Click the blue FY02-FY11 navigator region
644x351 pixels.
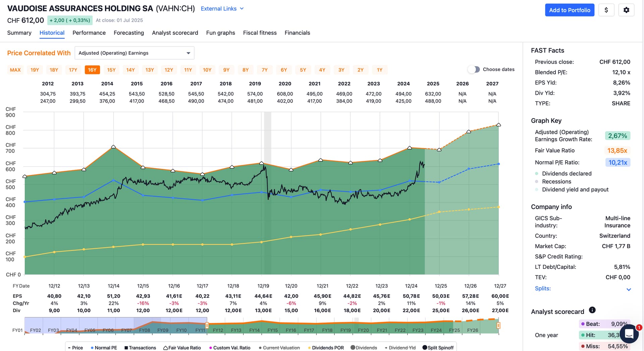(116, 325)
